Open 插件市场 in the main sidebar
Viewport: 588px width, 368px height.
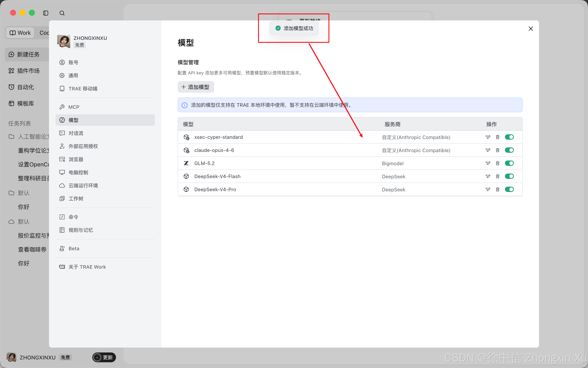click(x=27, y=71)
